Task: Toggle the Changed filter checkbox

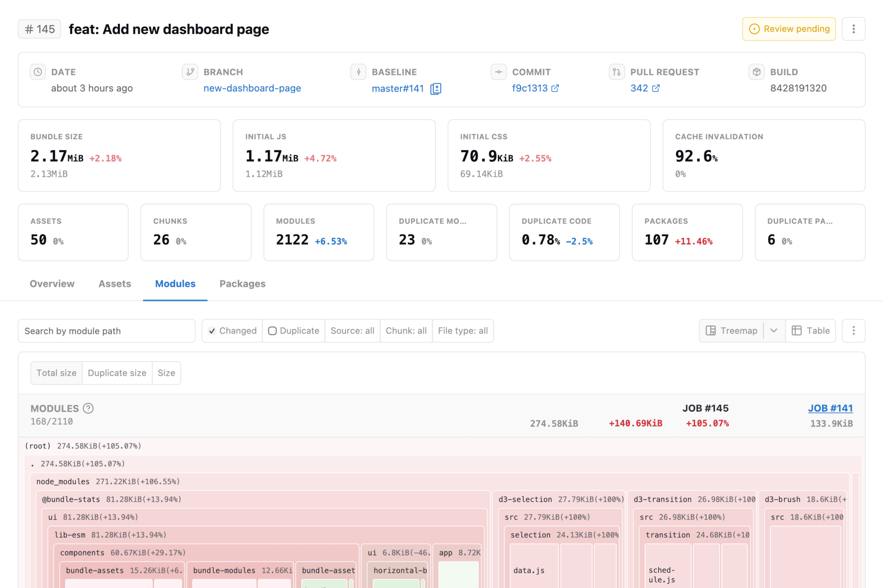Action: point(212,331)
